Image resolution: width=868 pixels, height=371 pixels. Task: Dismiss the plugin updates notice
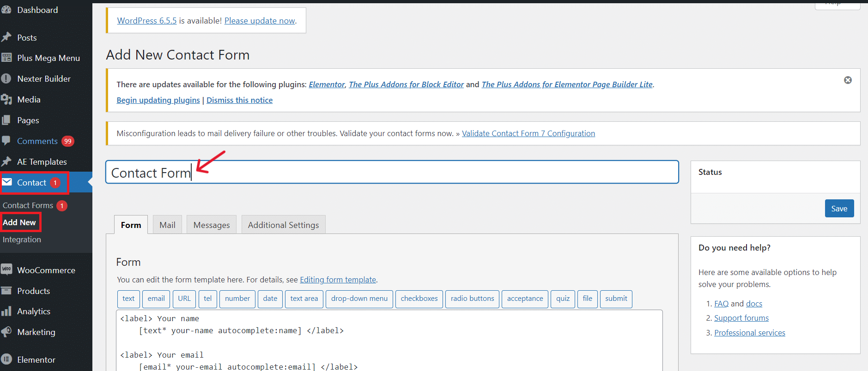pos(848,80)
